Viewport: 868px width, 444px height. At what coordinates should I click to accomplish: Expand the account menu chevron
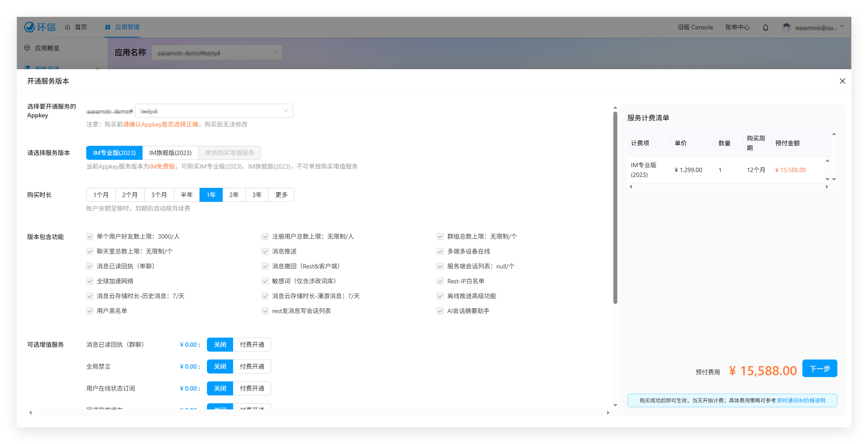tap(842, 27)
